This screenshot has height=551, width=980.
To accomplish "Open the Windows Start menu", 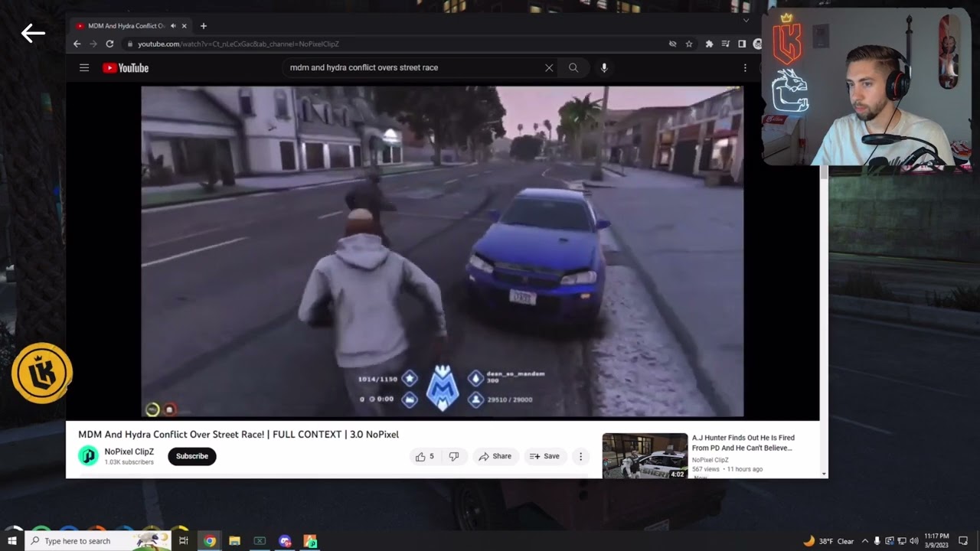I will (12, 541).
